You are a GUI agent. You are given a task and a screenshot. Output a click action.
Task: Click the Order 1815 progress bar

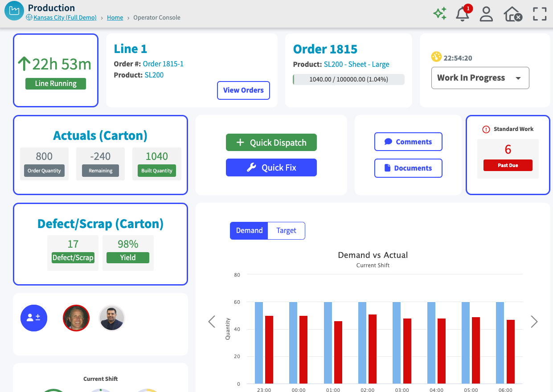(x=348, y=79)
